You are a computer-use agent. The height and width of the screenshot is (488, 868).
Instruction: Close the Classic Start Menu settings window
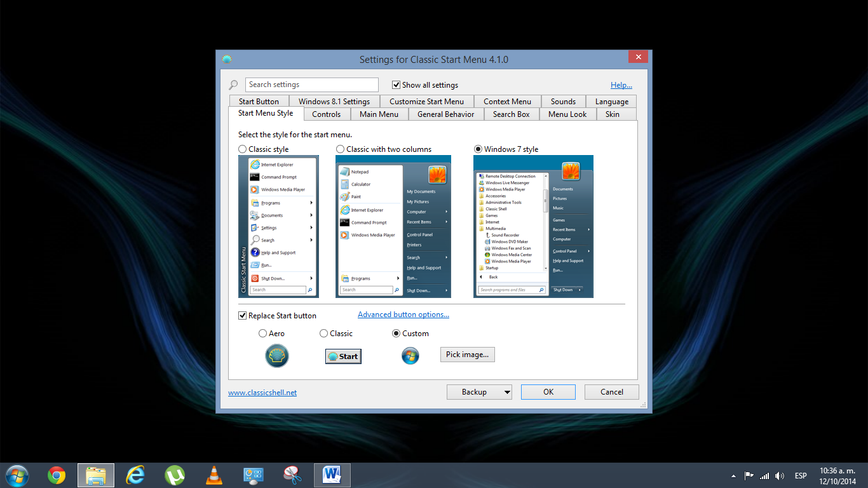[x=638, y=57]
